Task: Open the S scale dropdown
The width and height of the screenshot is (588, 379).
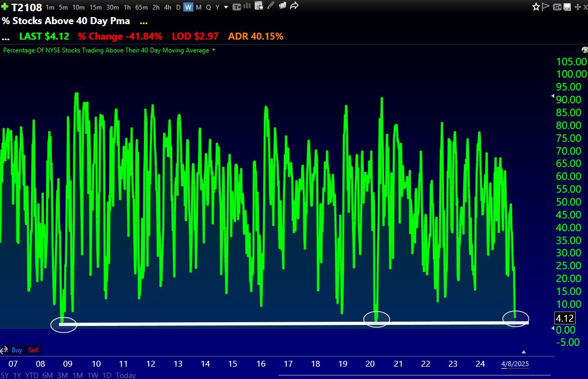Action: (x=558, y=7)
